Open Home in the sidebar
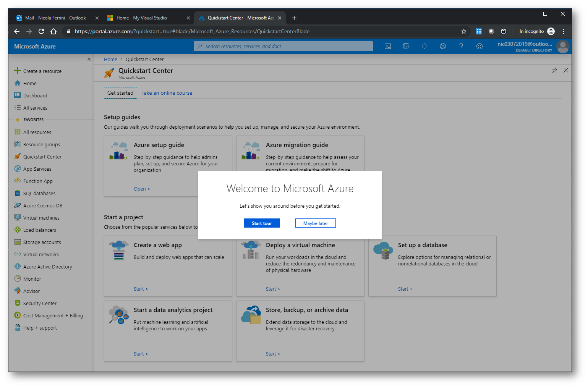Screen dimensions: 588x388 coord(30,83)
